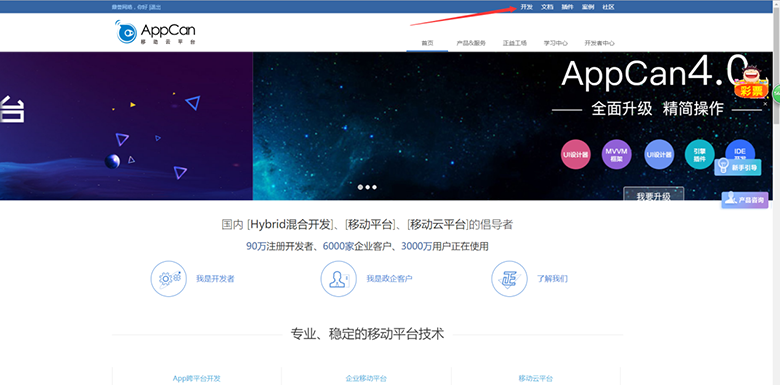The width and height of the screenshot is (780, 385).
Task: Open the 产品咨询 floating widget
Action: (x=745, y=200)
